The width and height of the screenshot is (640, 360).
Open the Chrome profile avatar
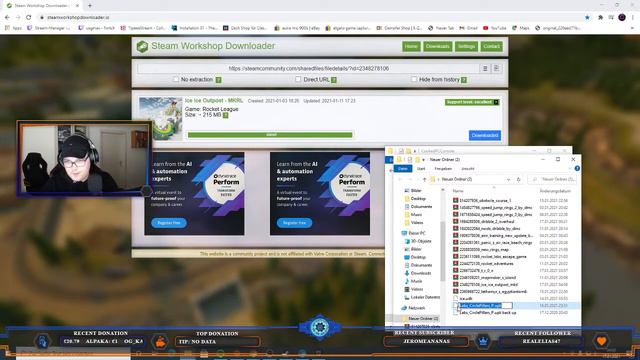(622, 18)
